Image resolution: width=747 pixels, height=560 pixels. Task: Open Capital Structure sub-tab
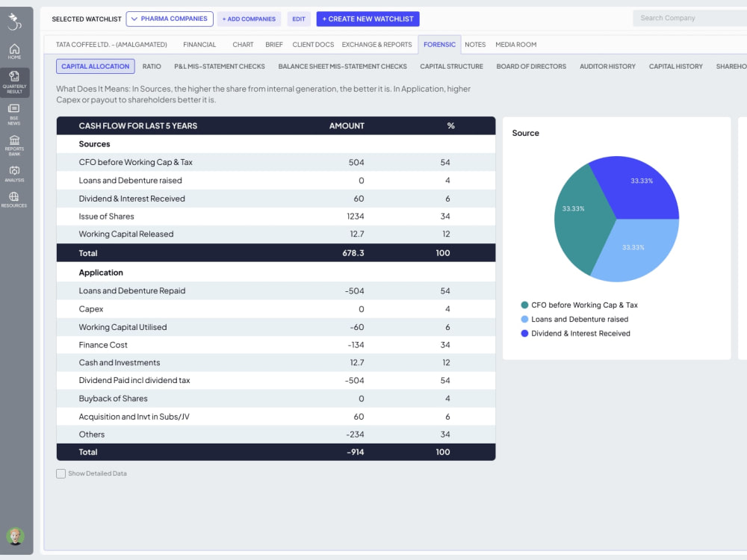pos(452,66)
